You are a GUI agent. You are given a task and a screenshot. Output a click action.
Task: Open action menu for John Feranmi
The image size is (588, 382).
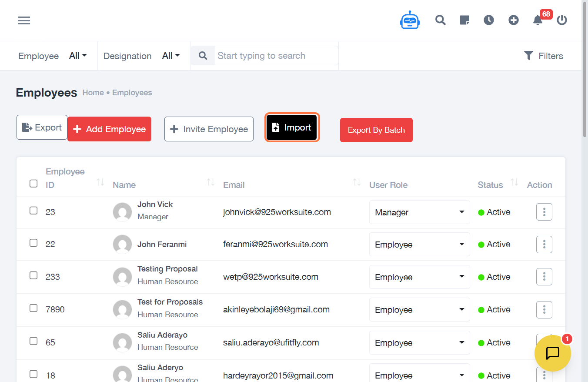[x=544, y=245]
